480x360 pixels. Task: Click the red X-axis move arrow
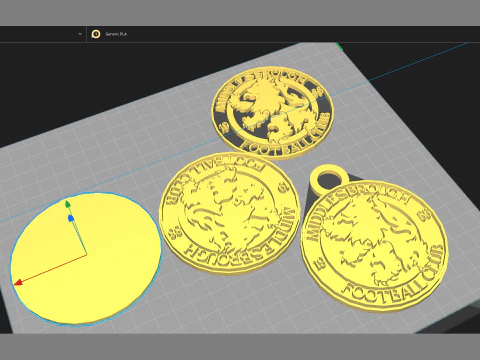coord(18,283)
